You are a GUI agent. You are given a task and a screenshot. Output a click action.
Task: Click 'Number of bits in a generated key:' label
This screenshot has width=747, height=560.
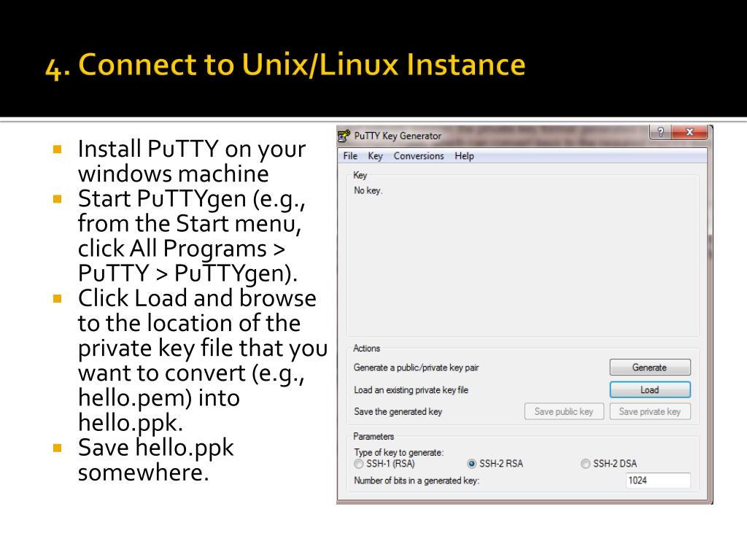click(417, 481)
